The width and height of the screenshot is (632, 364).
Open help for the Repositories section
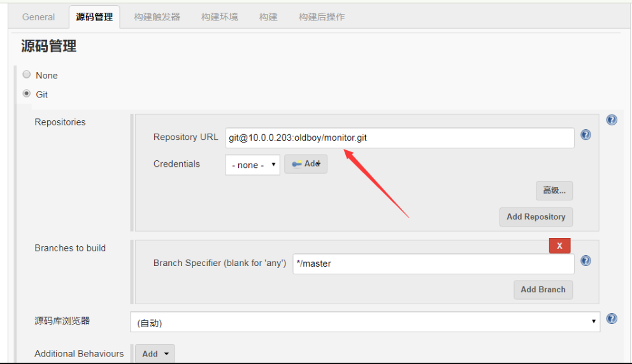[612, 120]
